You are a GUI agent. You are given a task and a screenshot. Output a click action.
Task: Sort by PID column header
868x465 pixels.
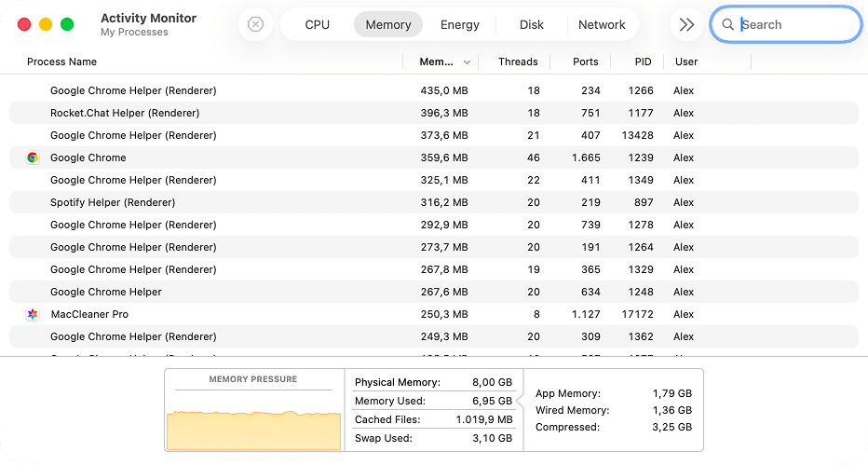[x=644, y=62]
